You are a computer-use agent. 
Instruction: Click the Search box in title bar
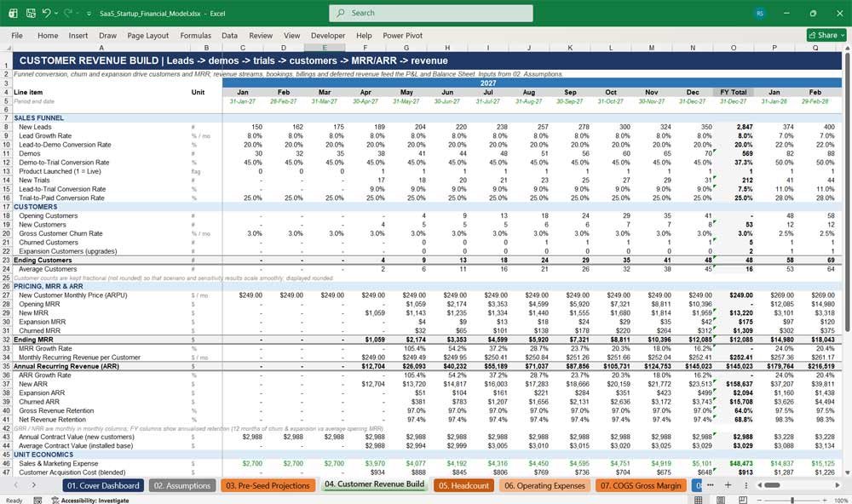tap(431, 13)
